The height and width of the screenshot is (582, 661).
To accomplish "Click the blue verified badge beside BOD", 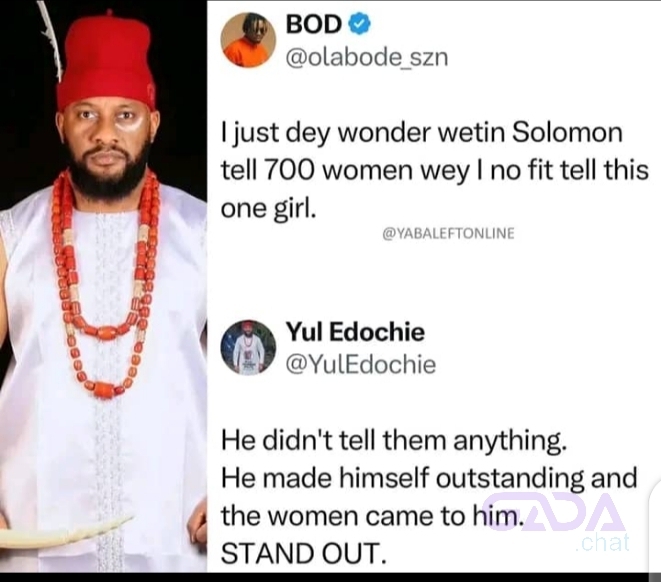I will [x=360, y=24].
